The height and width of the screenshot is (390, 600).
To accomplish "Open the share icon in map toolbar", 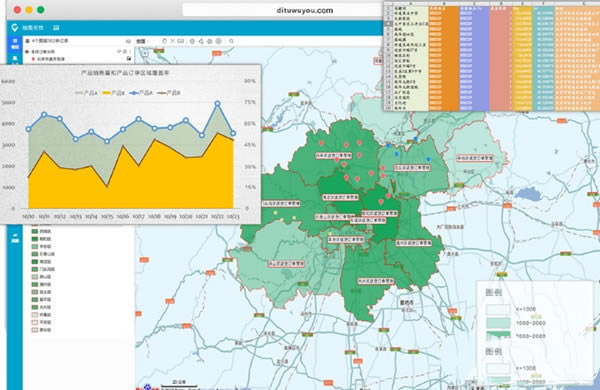I will [201, 41].
